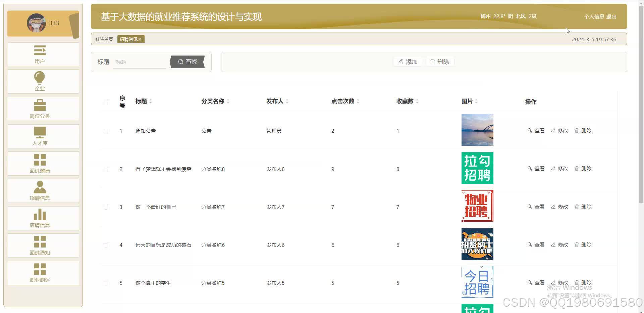Sort rows using the 标题 column arrows
The image size is (644, 313).
(152, 101)
